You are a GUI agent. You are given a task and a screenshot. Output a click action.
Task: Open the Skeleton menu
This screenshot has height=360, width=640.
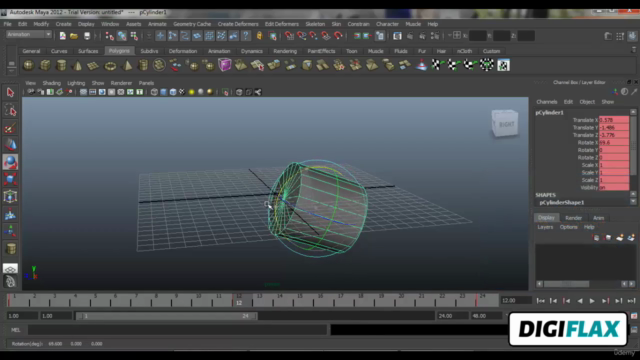(x=315, y=24)
